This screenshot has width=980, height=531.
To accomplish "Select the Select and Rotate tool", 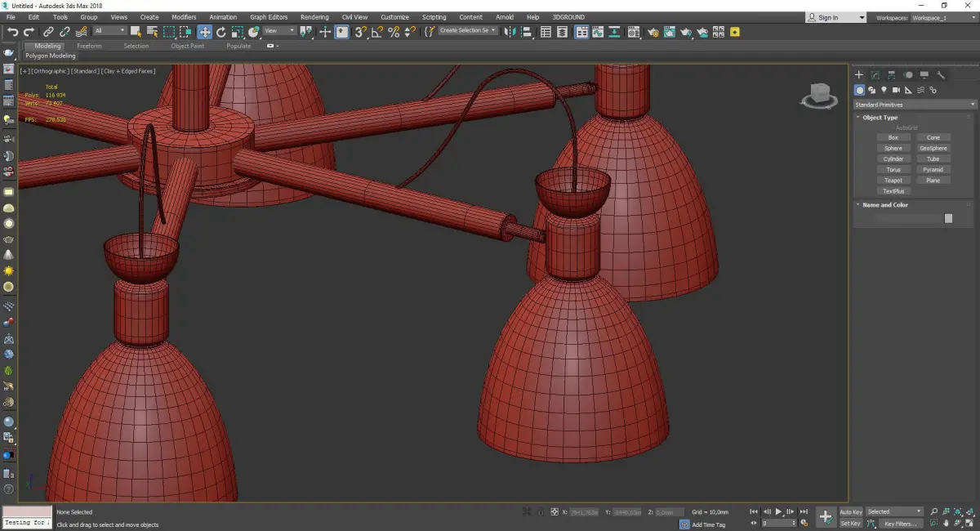I will [220, 32].
